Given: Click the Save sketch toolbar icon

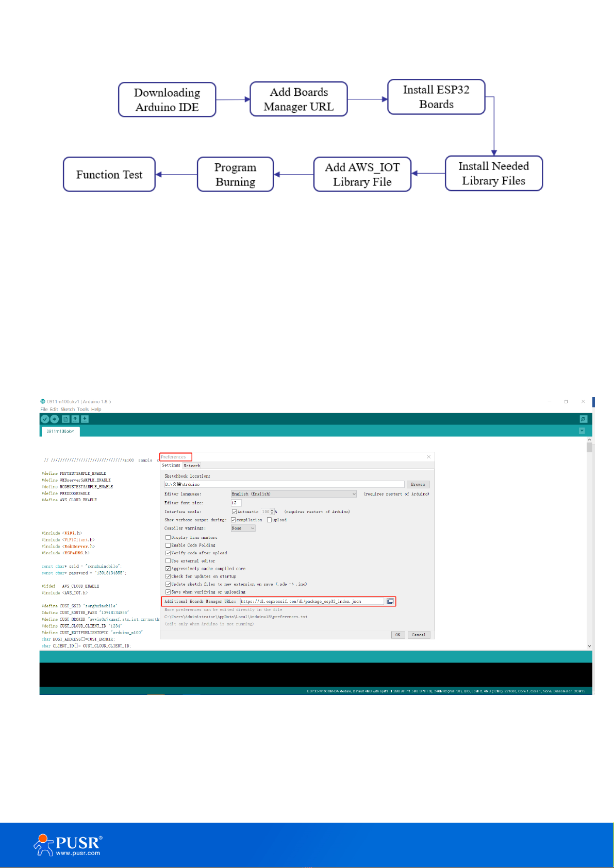Looking at the screenshot, I should coord(85,419).
